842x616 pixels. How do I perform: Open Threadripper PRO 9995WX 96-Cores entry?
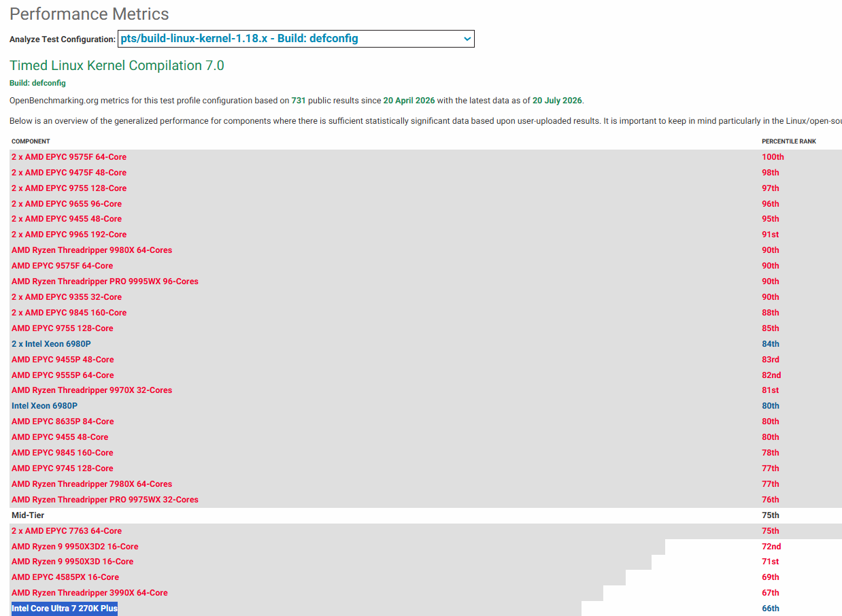105,281
